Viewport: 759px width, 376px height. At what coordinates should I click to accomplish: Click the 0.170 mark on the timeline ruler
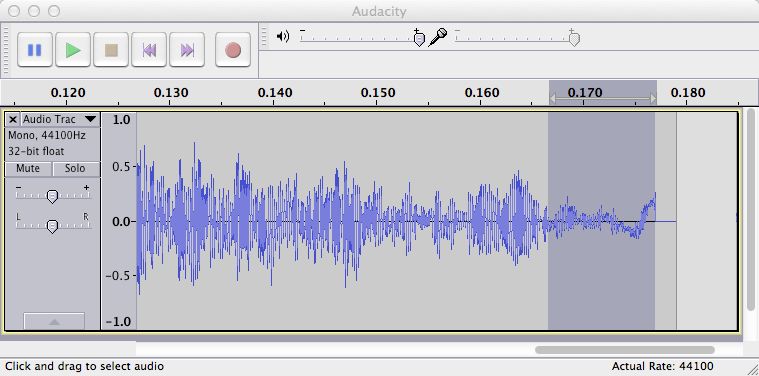(x=585, y=92)
